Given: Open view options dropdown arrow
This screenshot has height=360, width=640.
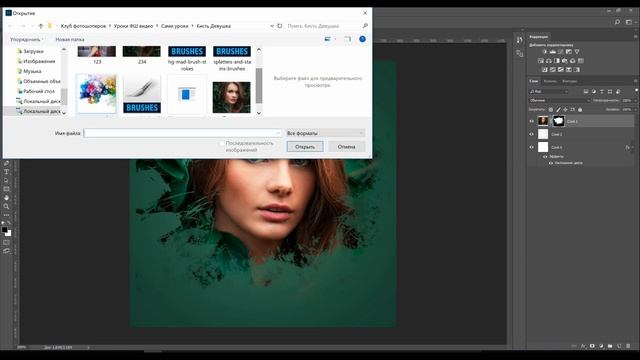Looking at the screenshot, I should (335, 39).
